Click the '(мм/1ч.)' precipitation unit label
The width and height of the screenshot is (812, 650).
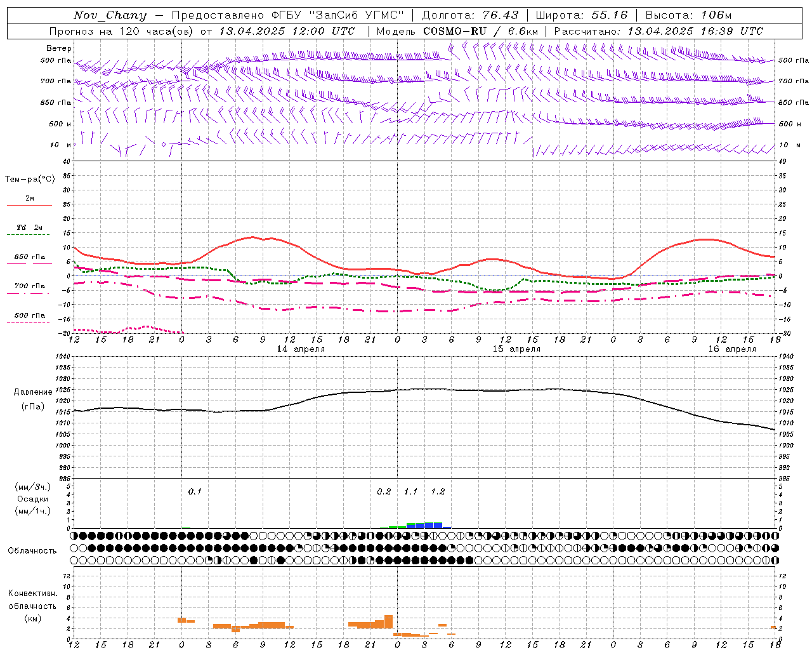pos(34,511)
